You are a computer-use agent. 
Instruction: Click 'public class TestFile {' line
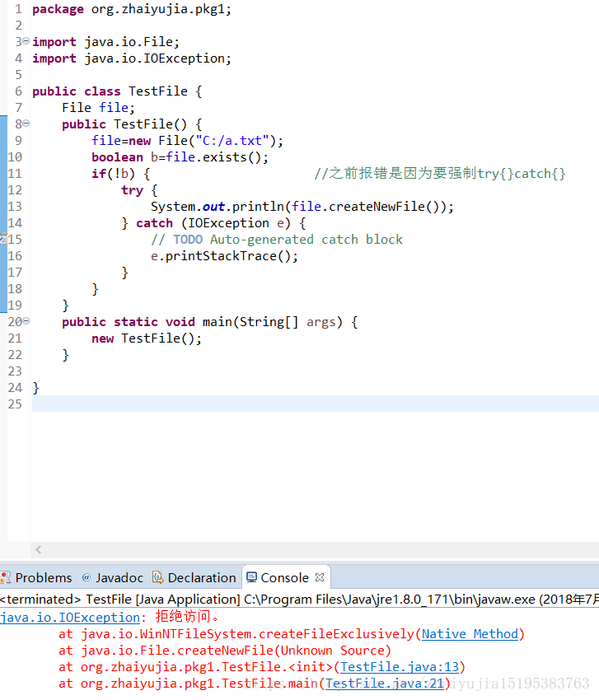click(117, 91)
